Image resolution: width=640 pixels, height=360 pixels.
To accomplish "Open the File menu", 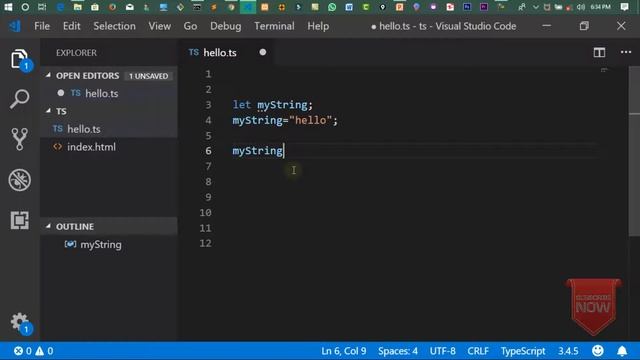I will pos(42,26).
